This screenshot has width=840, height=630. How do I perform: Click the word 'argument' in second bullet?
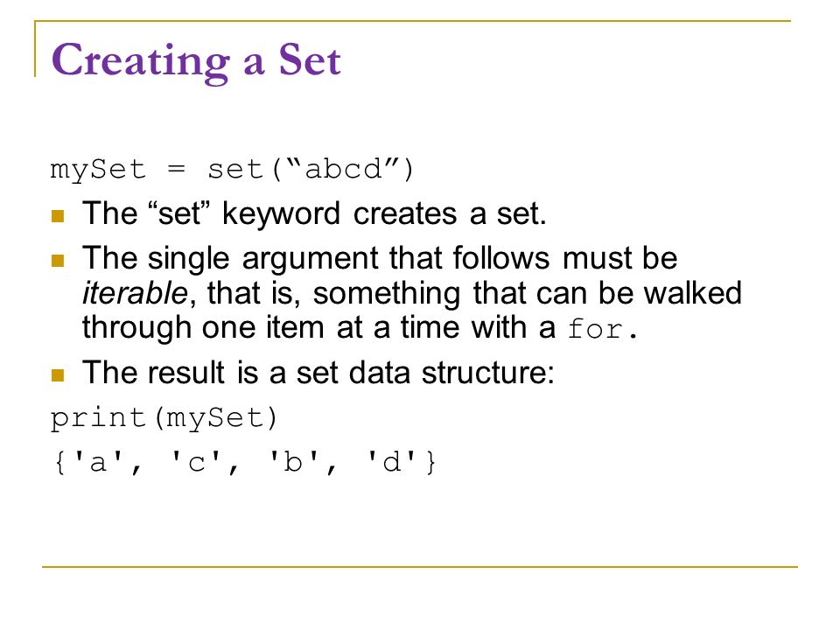310,259
